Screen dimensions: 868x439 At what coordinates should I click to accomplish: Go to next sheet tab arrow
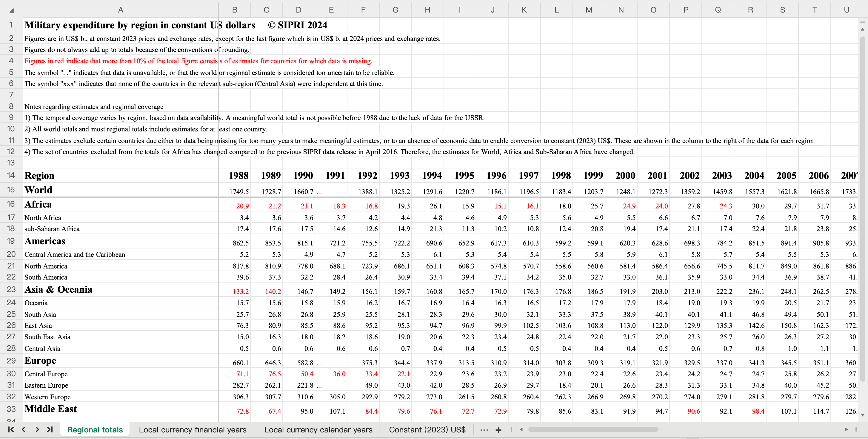click(37, 429)
